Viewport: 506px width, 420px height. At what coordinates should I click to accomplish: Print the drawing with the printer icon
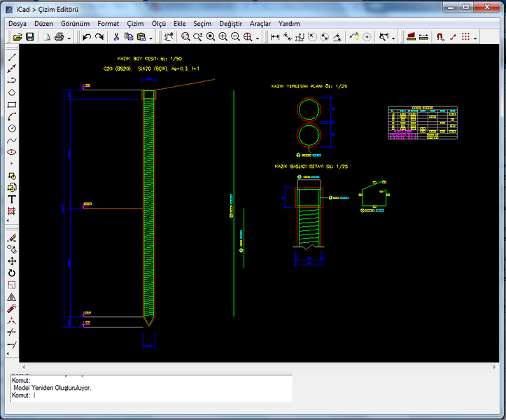coord(59,37)
